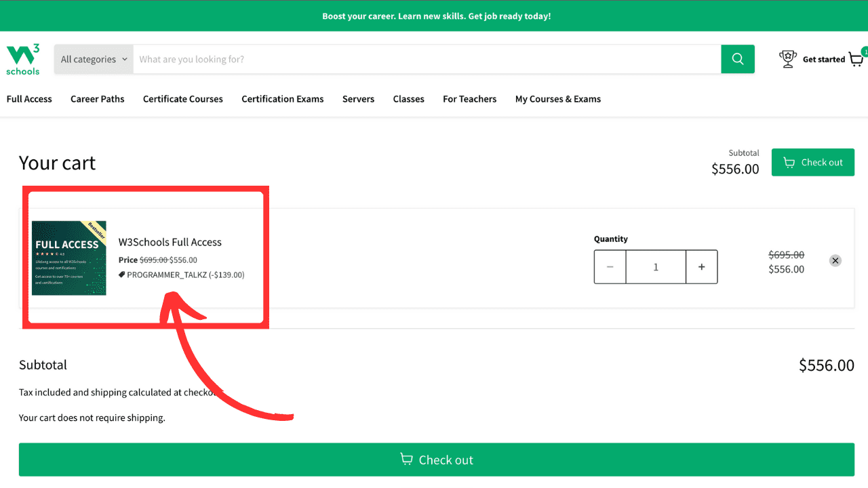Screen dimensions: 868x488
Task: Click the top Check out button
Action: pos(813,162)
